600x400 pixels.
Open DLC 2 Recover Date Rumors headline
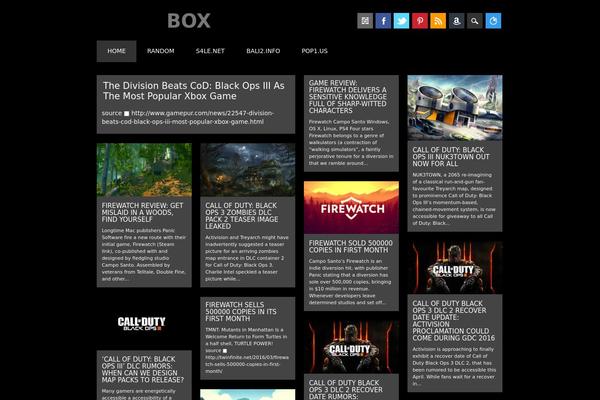pyautogui.click(x=346, y=390)
